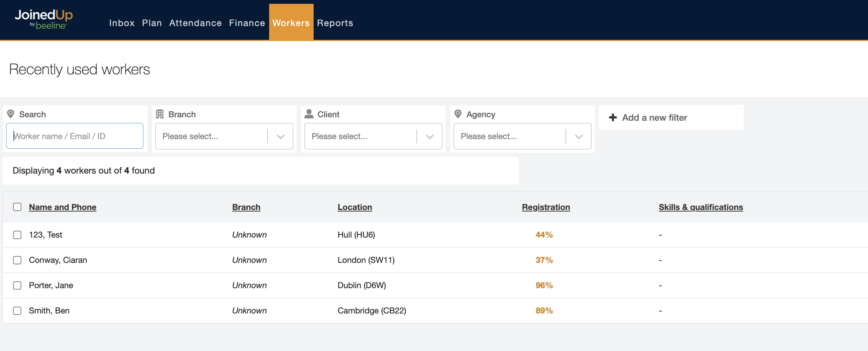Click the JoinedUp by beeline logo
Image resolution: width=868 pixels, height=351 pixels.
point(44,20)
